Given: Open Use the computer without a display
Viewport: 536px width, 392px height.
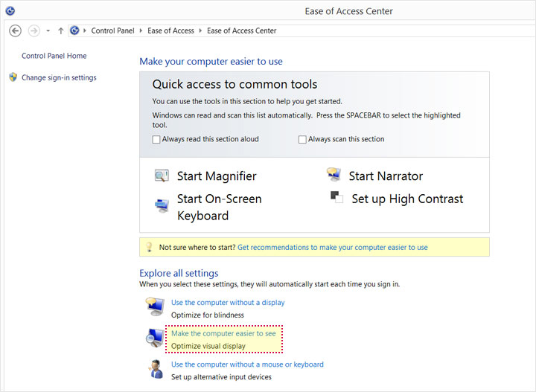Looking at the screenshot, I should pyautogui.click(x=228, y=302).
